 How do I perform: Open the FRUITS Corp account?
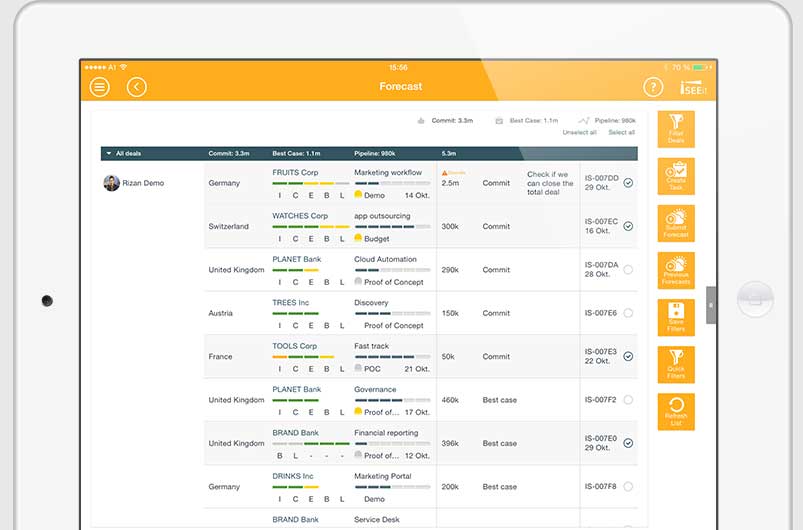[x=295, y=173]
